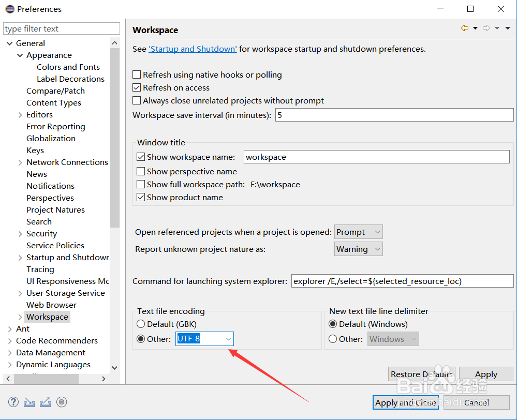This screenshot has width=517, height=420.
Task: Click the system explorer command field
Action: click(x=402, y=281)
